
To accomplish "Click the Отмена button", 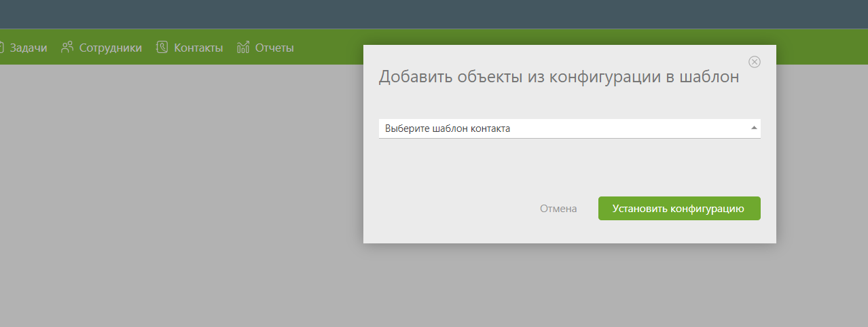I will 558,209.
